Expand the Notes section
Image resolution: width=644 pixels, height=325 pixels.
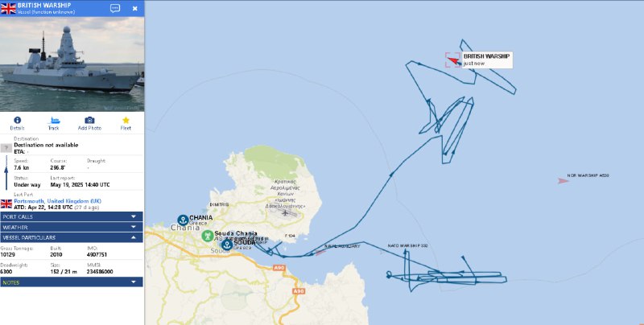click(72, 282)
